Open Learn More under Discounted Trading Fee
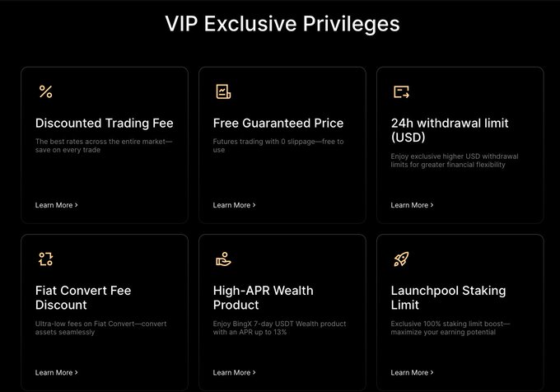Viewport: 560px width, 392px height. tap(56, 205)
